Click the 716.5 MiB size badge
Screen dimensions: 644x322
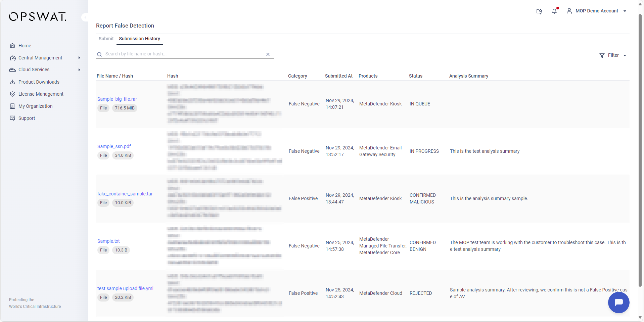tap(125, 108)
